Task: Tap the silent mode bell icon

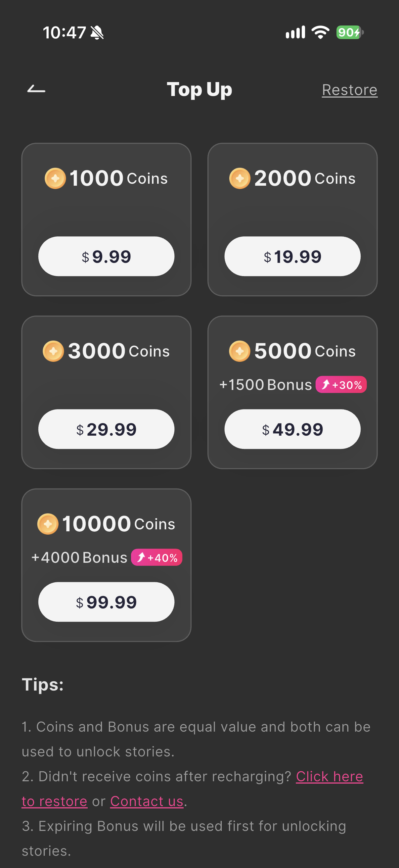Action: point(97,33)
